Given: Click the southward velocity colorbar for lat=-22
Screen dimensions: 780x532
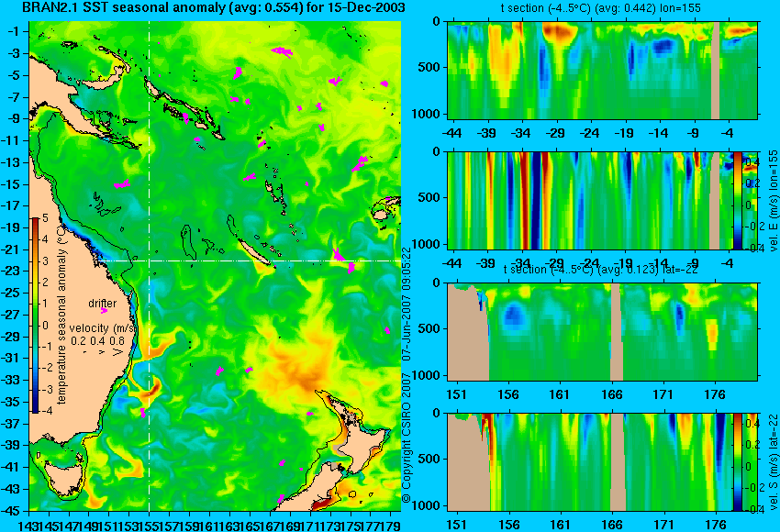Looking at the screenshot, I should click(x=738, y=461).
